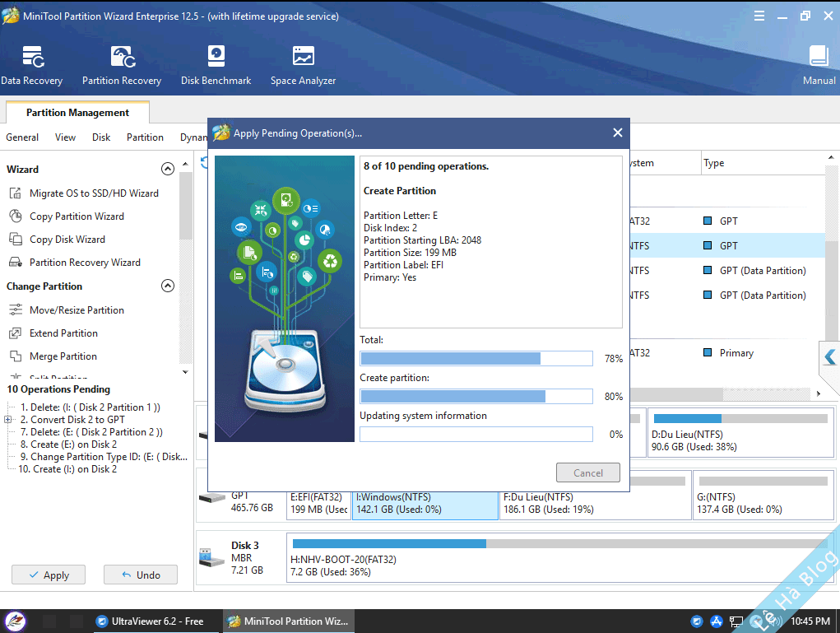Collapse the Change Partition section
The image size is (840, 633).
click(x=168, y=286)
